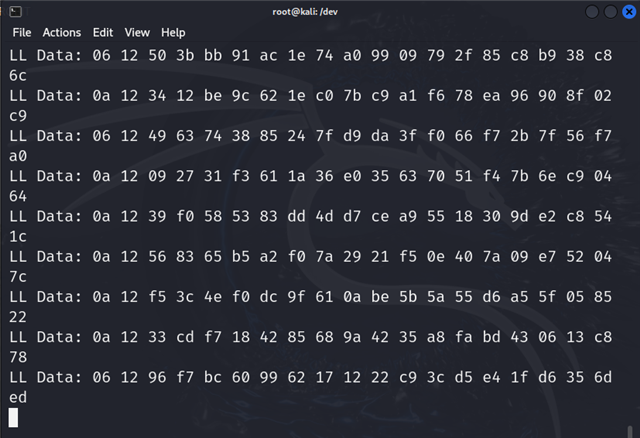Image resolution: width=640 pixels, height=438 pixels.
Task: Minimize the terminal window
Action: 592,12
